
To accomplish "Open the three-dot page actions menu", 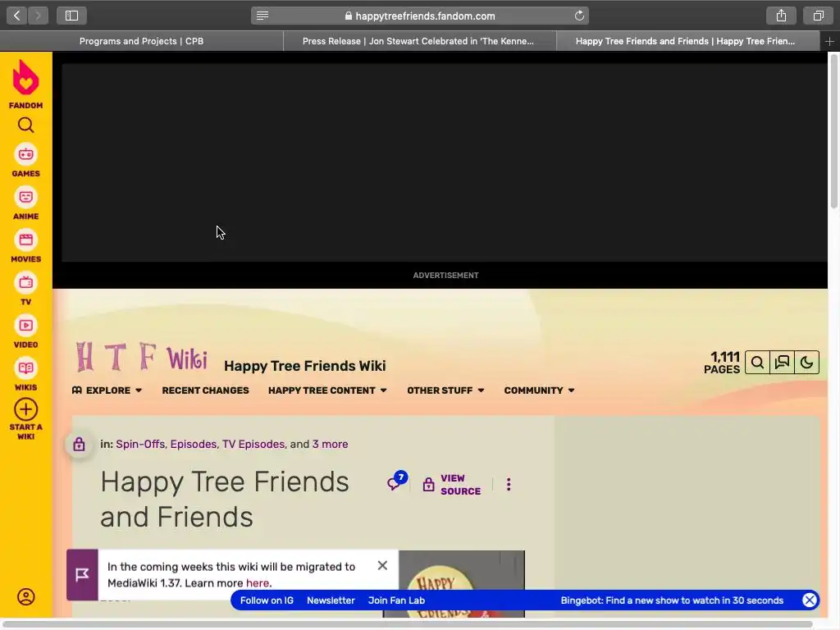I will tap(509, 484).
